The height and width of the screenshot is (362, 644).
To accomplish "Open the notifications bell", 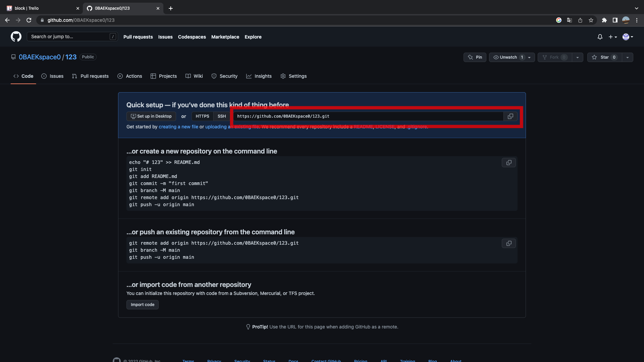I will (x=600, y=37).
